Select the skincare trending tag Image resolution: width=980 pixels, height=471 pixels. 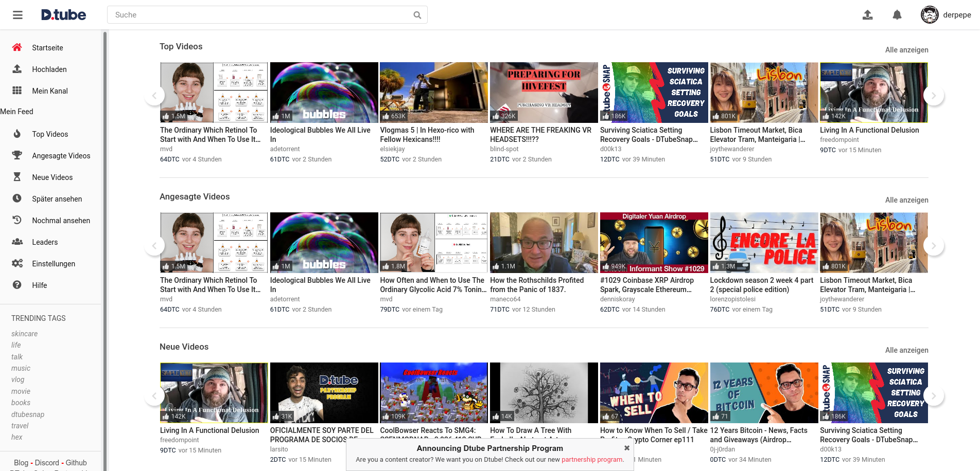coord(25,334)
